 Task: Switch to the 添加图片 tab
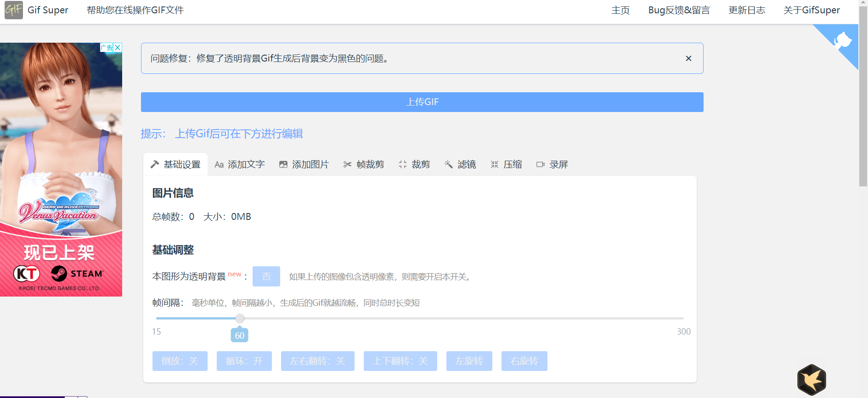(x=304, y=164)
